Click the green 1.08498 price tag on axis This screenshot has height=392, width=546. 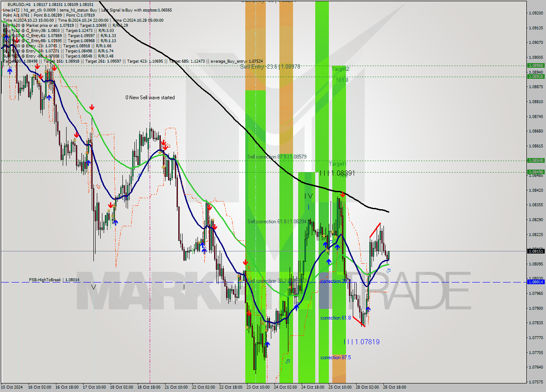point(536,172)
